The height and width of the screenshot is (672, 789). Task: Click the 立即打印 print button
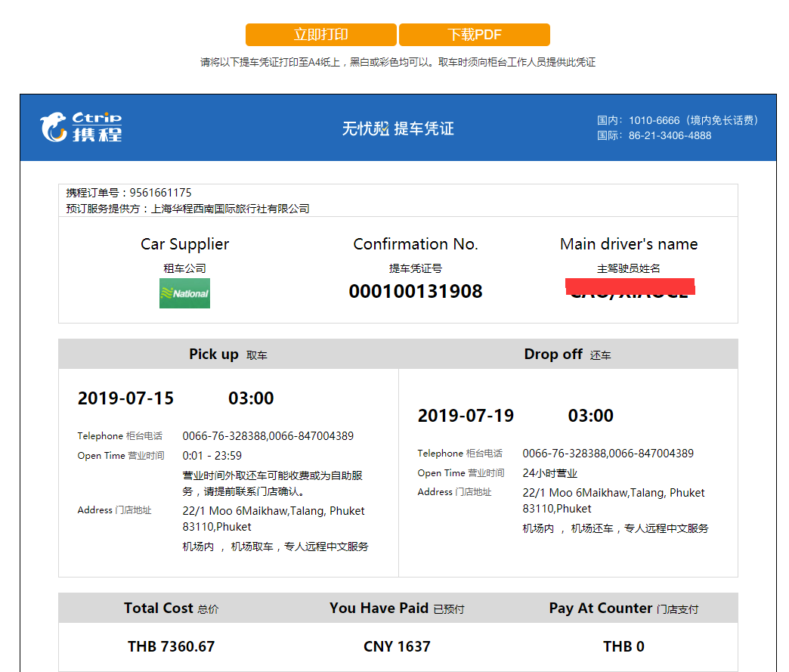tap(320, 35)
